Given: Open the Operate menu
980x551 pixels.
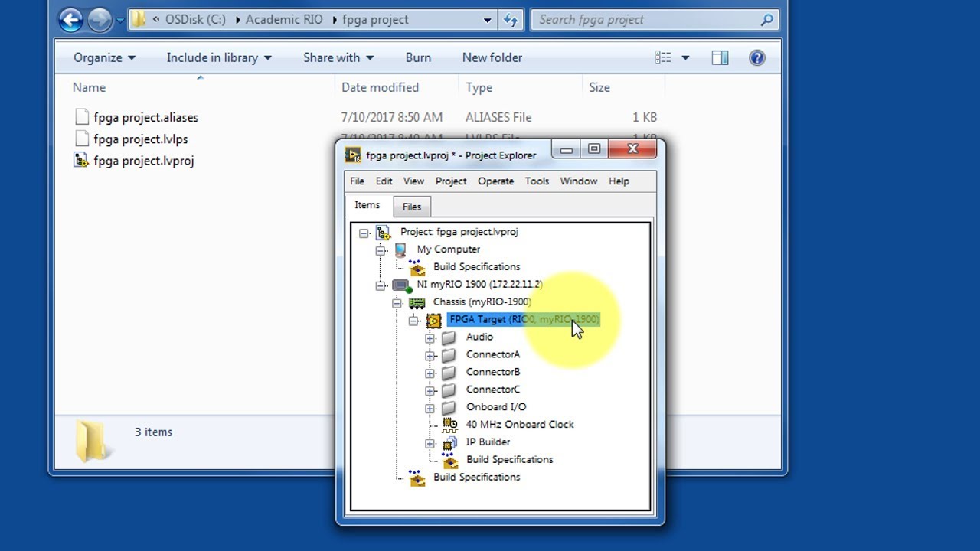Looking at the screenshot, I should (495, 181).
